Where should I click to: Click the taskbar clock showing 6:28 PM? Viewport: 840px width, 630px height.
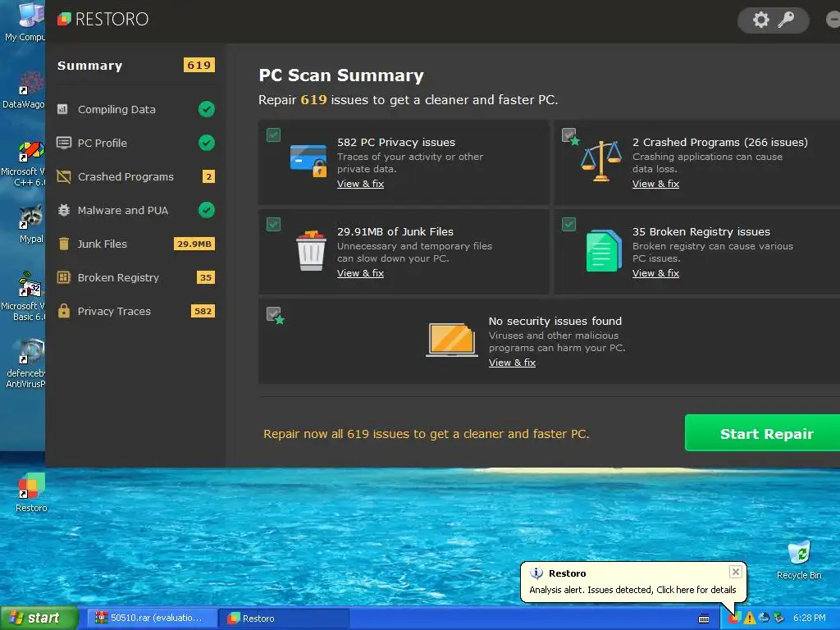pyautogui.click(x=809, y=619)
